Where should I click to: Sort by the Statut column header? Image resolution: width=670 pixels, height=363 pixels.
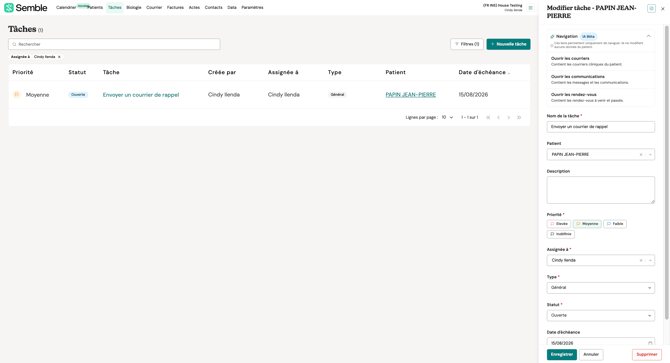(x=77, y=72)
